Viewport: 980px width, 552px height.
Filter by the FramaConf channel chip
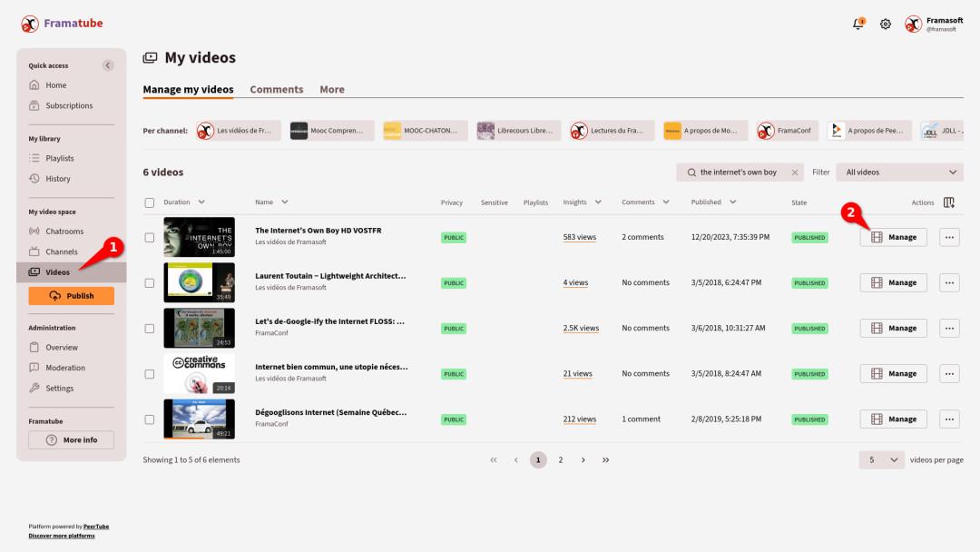pos(789,131)
